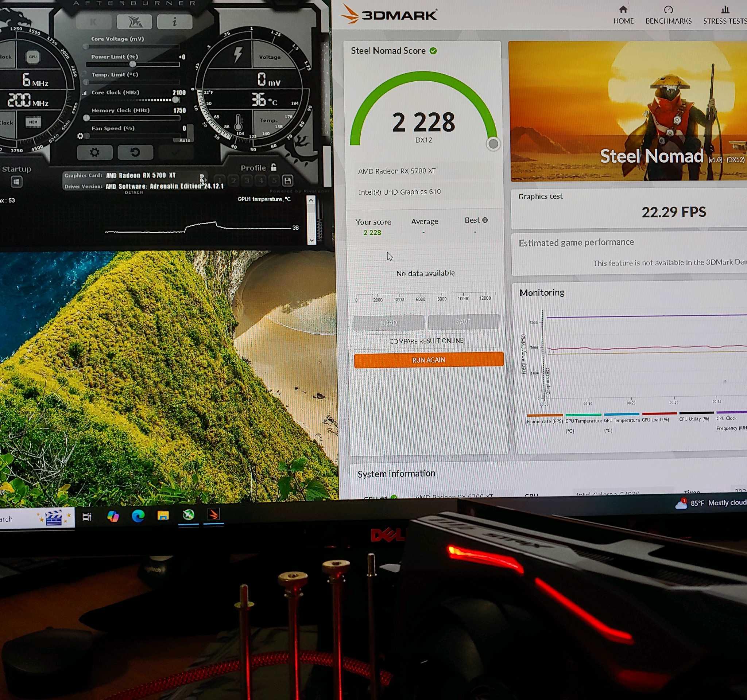Open Task View from the taskbar
Image resolution: width=747 pixels, height=700 pixels.
click(87, 517)
